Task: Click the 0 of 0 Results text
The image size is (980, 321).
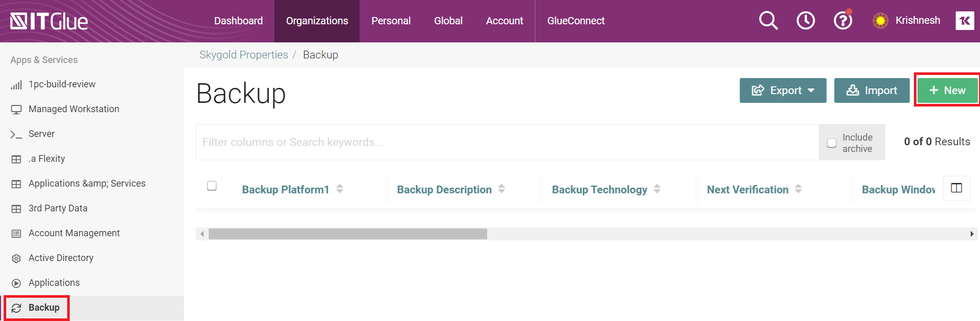Action: [x=937, y=142]
